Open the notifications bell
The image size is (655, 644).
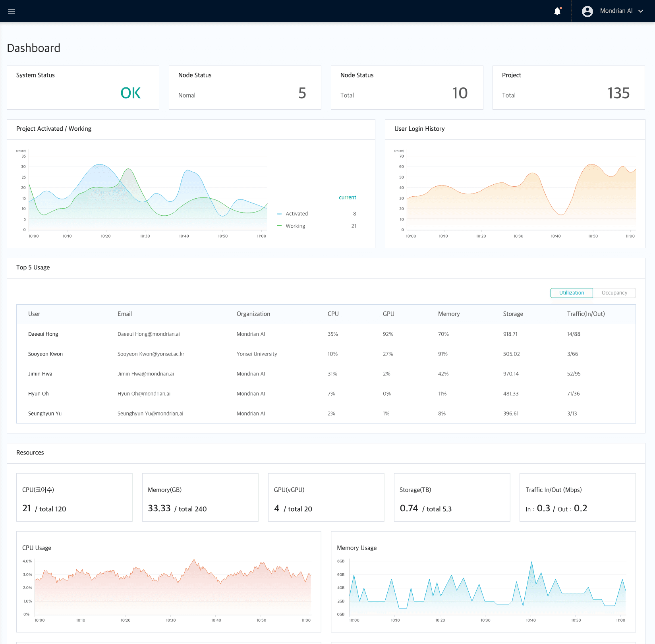(557, 11)
